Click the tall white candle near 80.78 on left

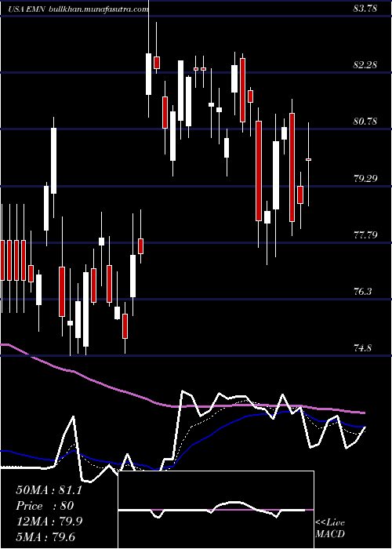click(x=53, y=161)
